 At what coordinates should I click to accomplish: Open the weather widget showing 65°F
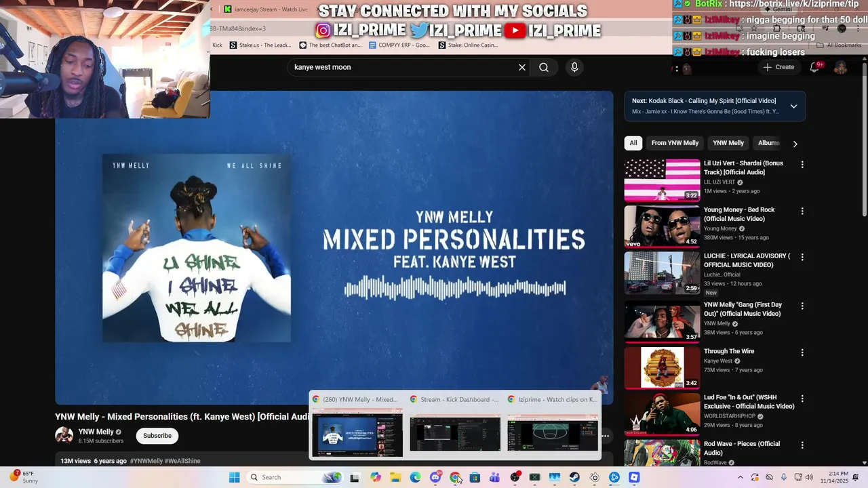22,477
